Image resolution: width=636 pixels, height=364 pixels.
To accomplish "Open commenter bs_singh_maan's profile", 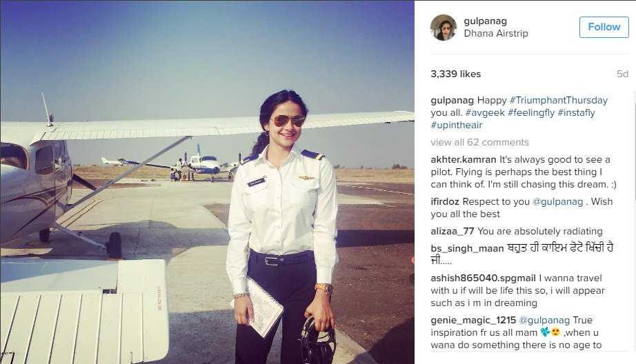I will pos(467,248).
